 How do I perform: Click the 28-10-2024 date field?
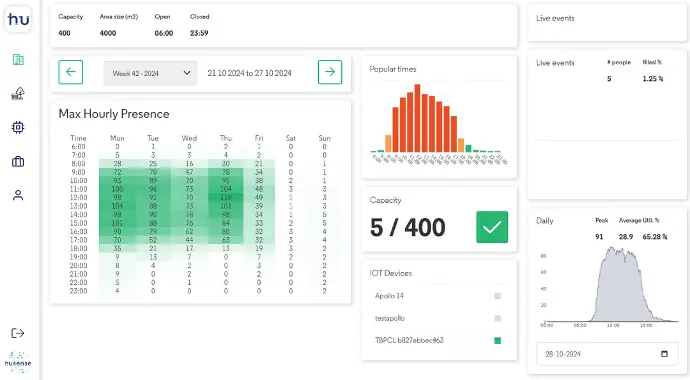607,354
